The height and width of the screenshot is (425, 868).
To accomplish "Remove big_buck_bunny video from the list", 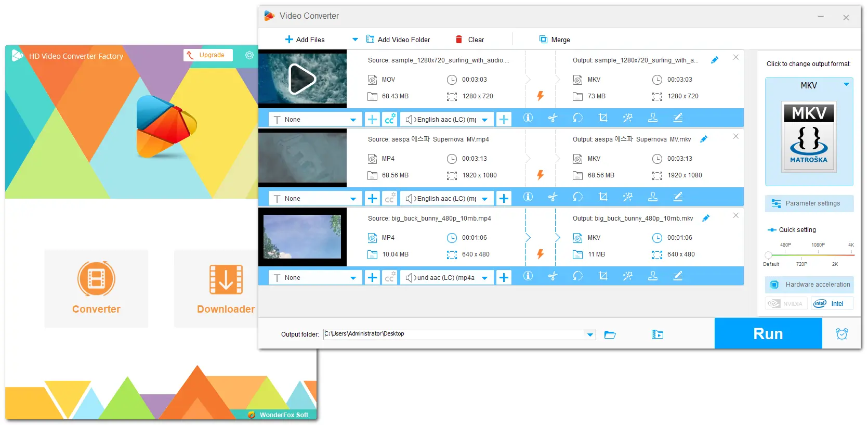I will (736, 215).
